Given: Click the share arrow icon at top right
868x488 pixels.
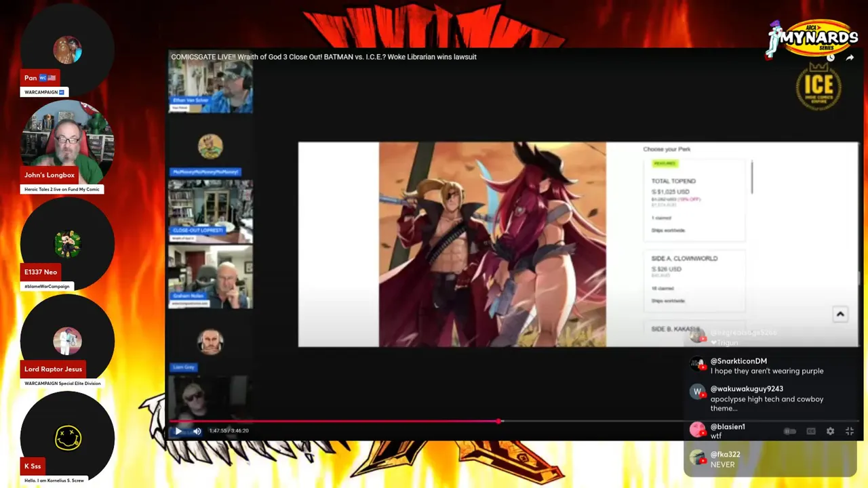Looking at the screenshot, I should [850, 58].
